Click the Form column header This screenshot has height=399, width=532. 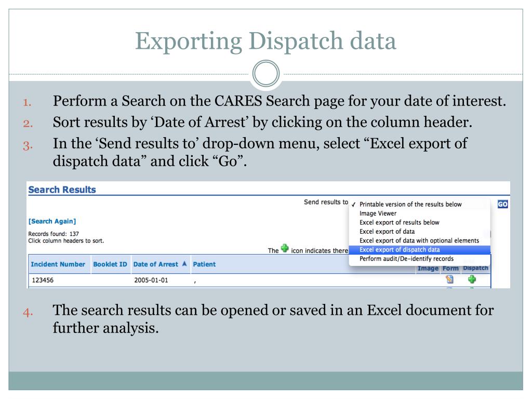pos(450,269)
